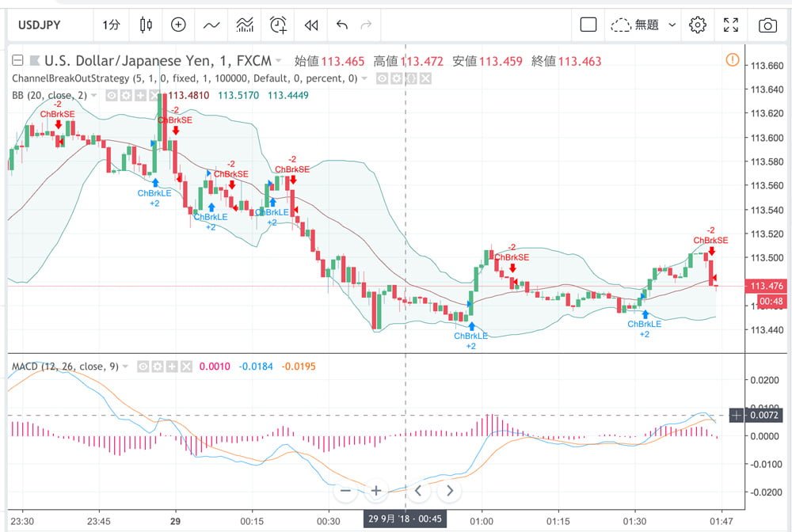Screen dimensions: 792x532
Task: Hide the ChannelBreakOutStrategy indicator with eye icon
Action: 382,78
